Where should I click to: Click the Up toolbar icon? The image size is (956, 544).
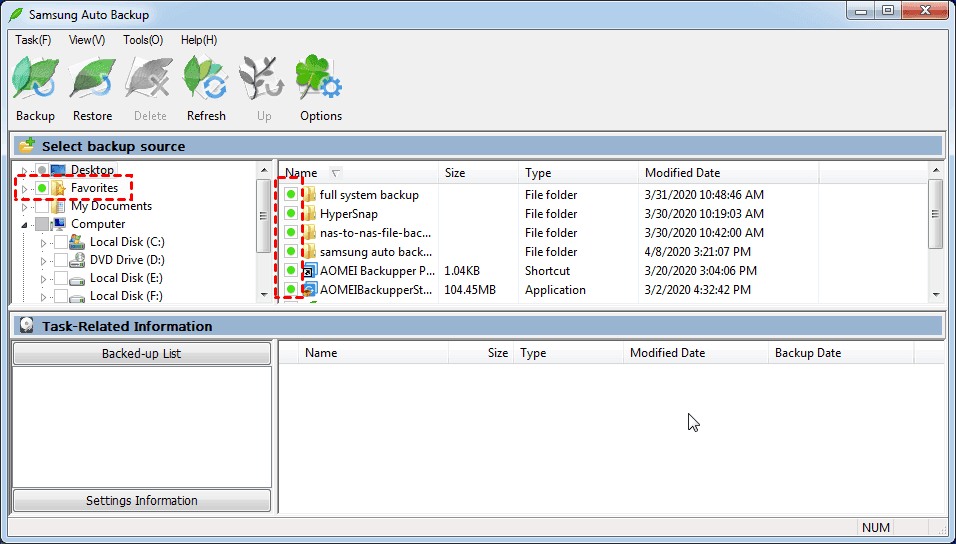(x=262, y=78)
